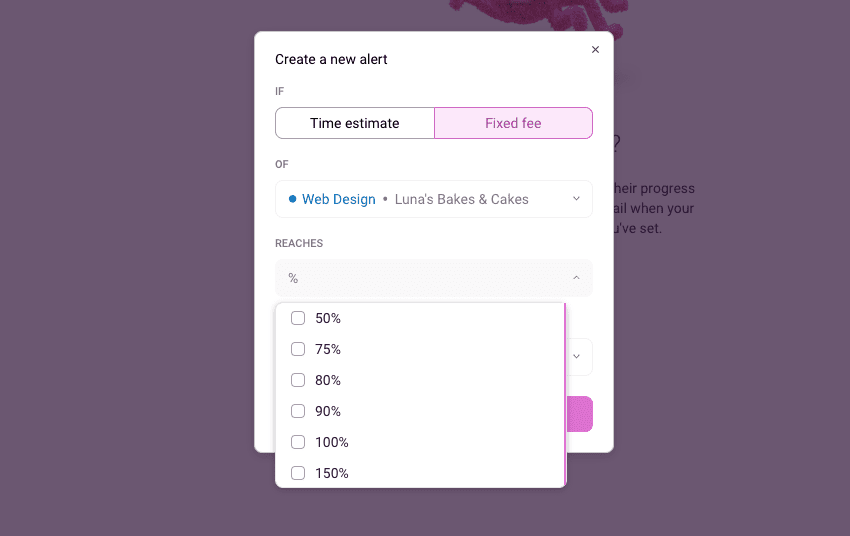Image resolution: width=850 pixels, height=536 pixels.
Task: Tick the 75% checkbox
Action: pos(298,349)
